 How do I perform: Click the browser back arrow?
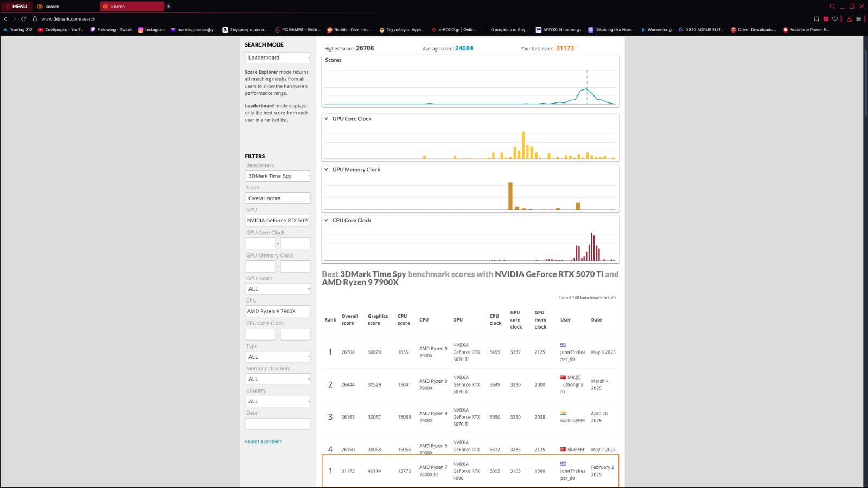(x=6, y=19)
